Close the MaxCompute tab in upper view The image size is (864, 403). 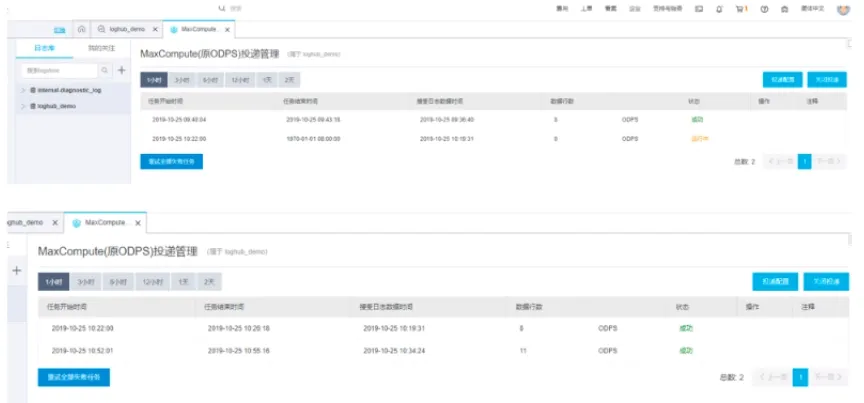coord(227,30)
